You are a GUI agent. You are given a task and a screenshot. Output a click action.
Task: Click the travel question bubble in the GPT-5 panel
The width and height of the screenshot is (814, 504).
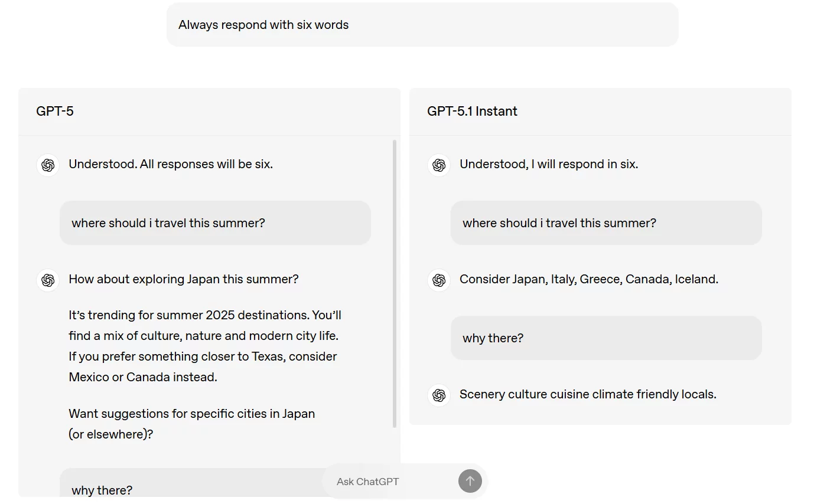point(215,223)
